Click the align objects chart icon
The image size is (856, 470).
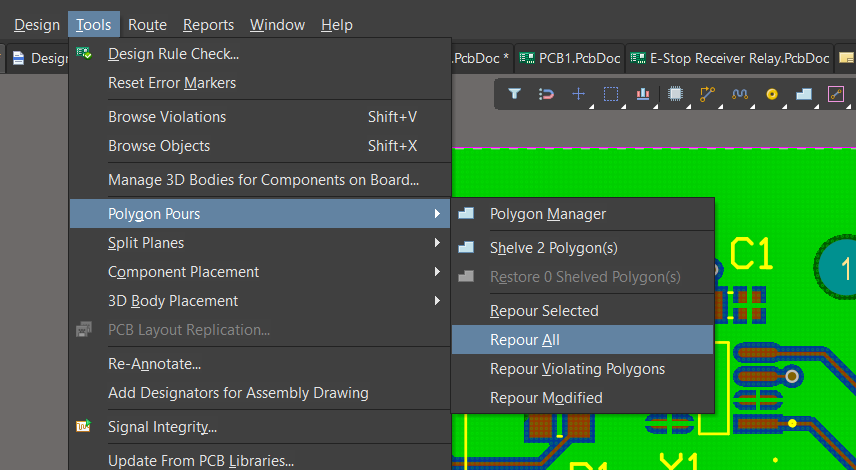click(x=643, y=94)
